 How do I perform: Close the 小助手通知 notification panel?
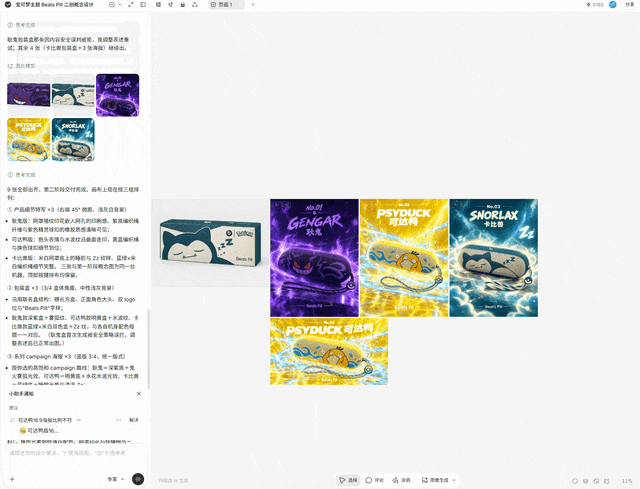(139, 393)
